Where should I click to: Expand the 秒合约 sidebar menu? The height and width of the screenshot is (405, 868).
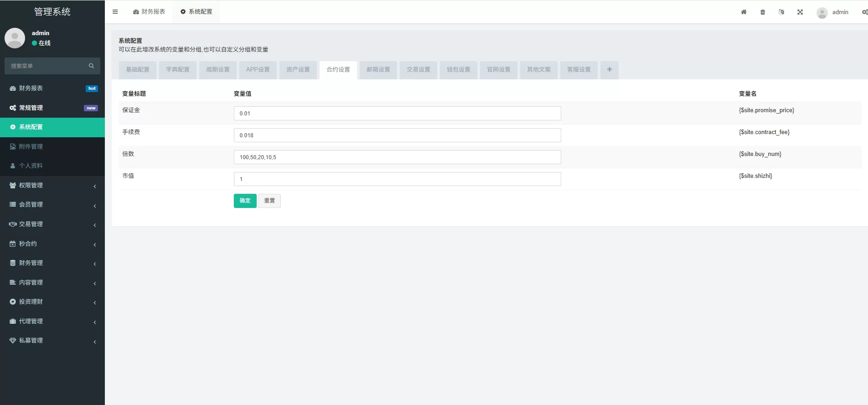52,244
